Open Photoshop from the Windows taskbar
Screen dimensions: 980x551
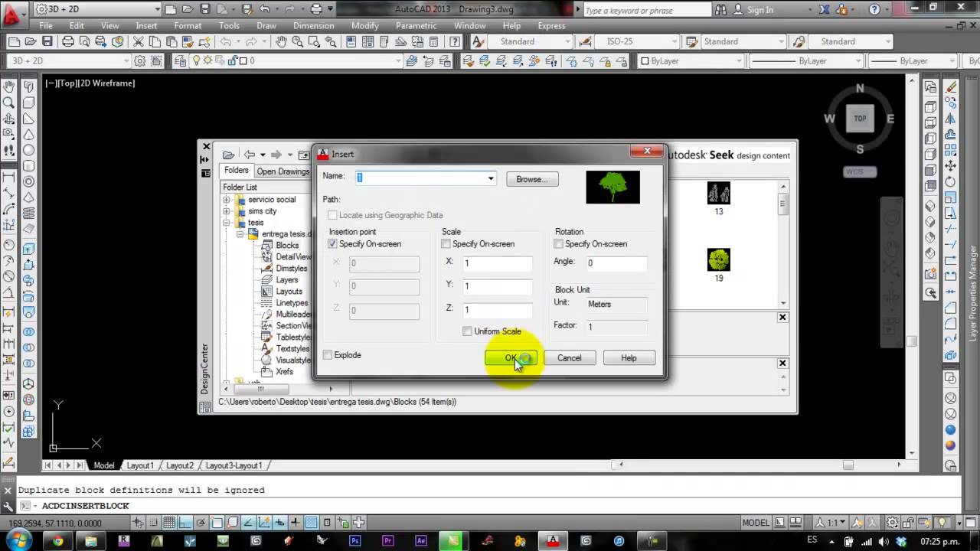coord(355,540)
